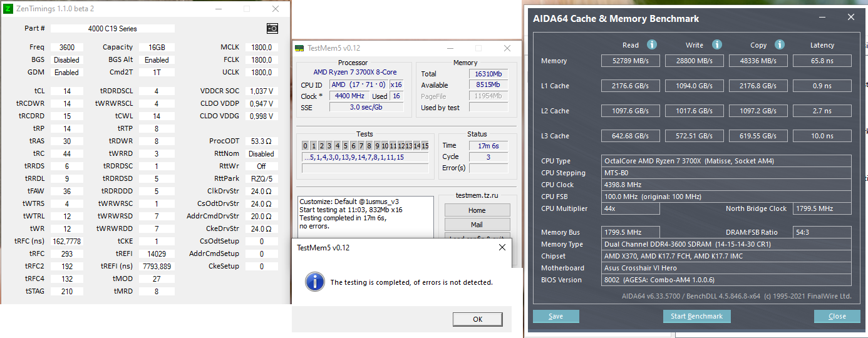Screen dimensions: 868x338
Task: Click the L1 Cache Read value 2176.6 GB/s
Action: (x=631, y=86)
